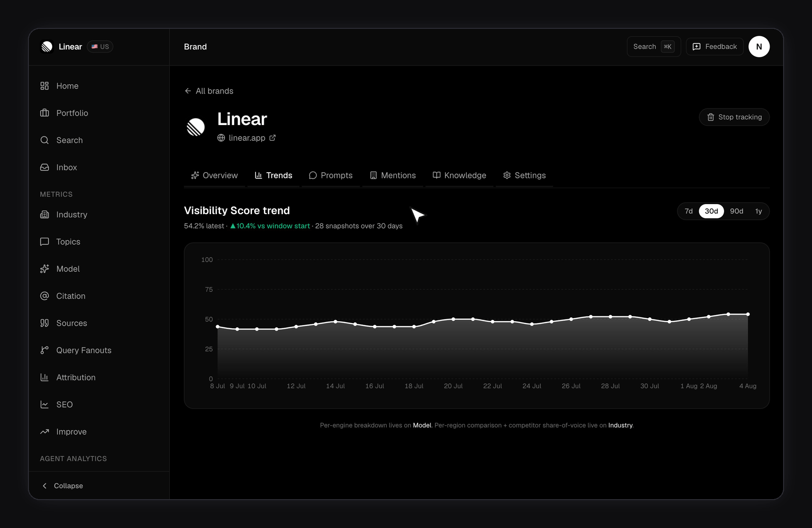Screen dimensions: 812x528
Task: Open the US region selector badge
Action: point(100,47)
